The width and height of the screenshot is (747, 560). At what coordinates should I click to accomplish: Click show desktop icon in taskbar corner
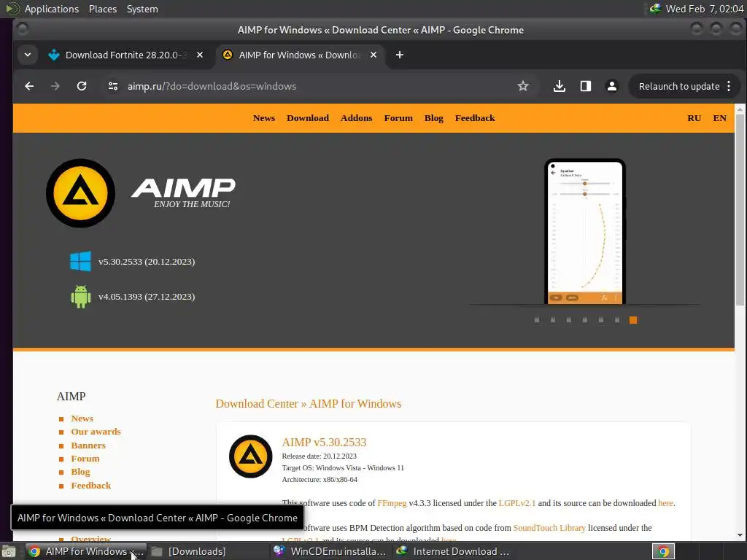(9, 552)
